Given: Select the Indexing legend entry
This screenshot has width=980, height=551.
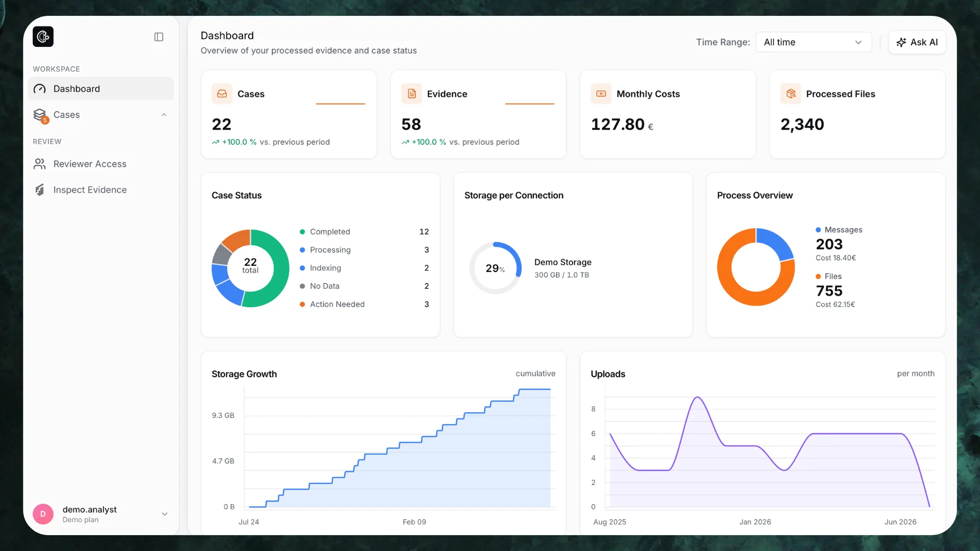Looking at the screenshot, I should click(364, 268).
